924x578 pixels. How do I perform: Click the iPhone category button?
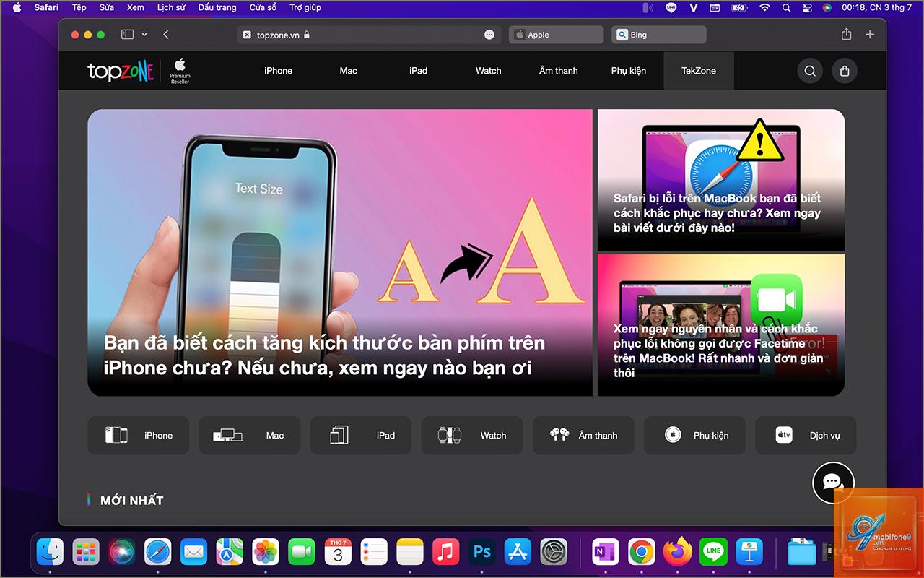coord(139,436)
